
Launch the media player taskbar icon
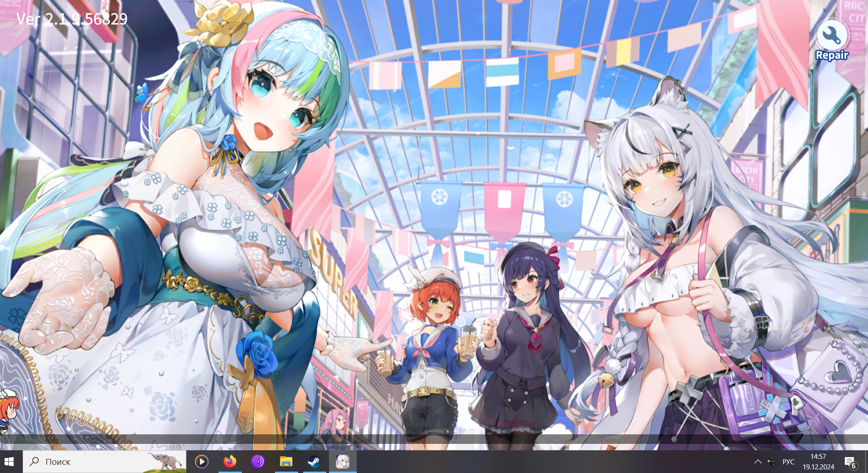pyautogui.click(x=201, y=462)
